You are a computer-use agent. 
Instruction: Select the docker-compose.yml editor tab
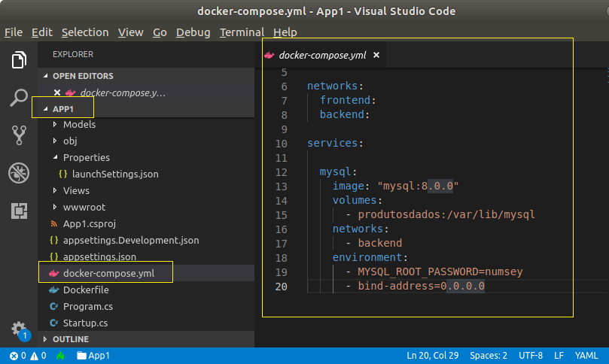click(x=322, y=55)
